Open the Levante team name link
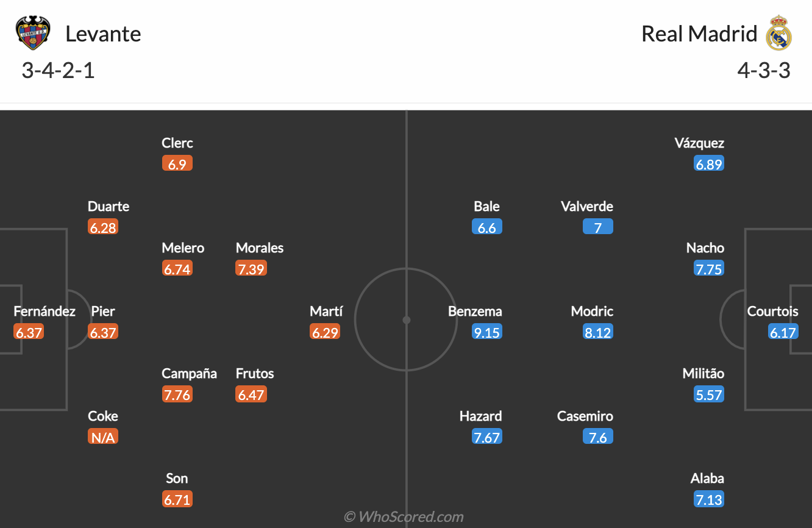 click(x=103, y=34)
